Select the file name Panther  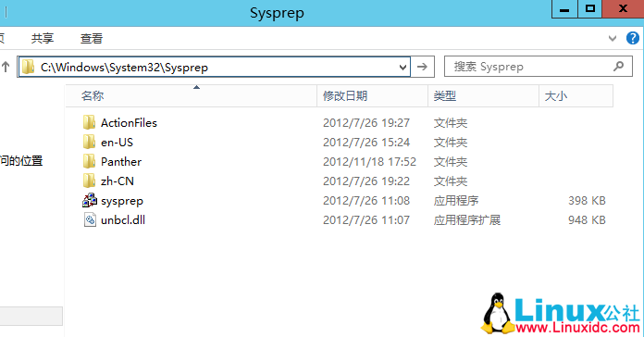pyautogui.click(x=121, y=161)
